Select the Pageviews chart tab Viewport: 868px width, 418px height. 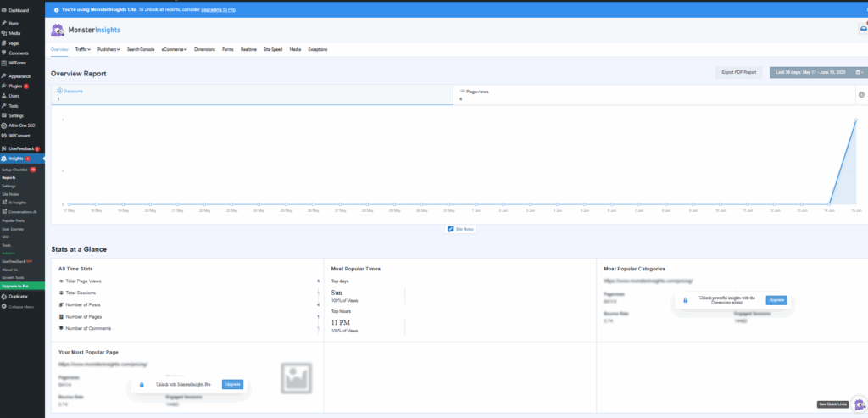pyautogui.click(x=654, y=95)
